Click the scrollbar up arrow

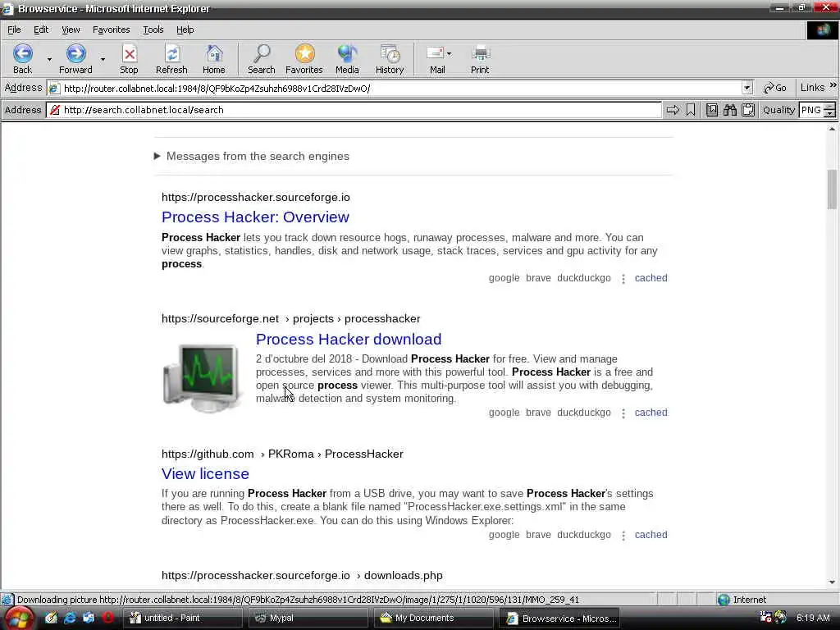[x=832, y=129]
